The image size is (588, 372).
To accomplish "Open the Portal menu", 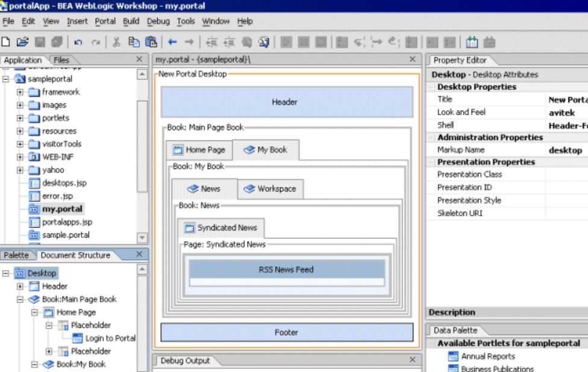I will coord(105,21).
